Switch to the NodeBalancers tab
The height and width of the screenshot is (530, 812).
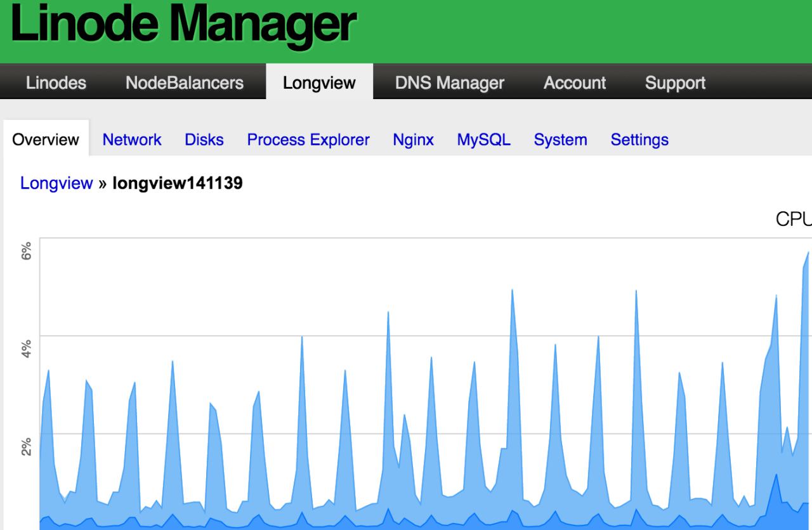(185, 83)
